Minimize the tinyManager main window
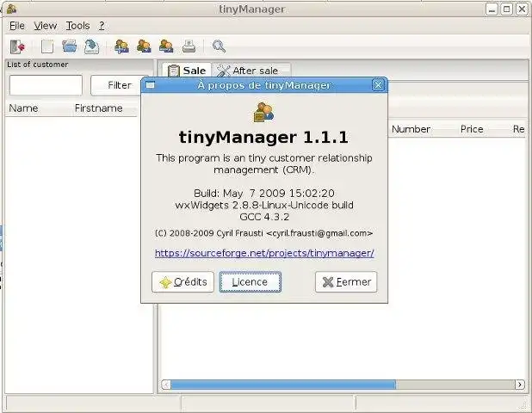The height and width of the screenshot is (413, 532). (492, 9)
